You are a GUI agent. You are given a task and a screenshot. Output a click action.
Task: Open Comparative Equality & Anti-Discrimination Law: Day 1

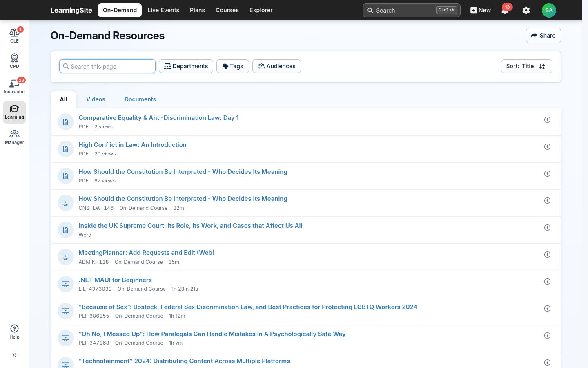[158, 118]
